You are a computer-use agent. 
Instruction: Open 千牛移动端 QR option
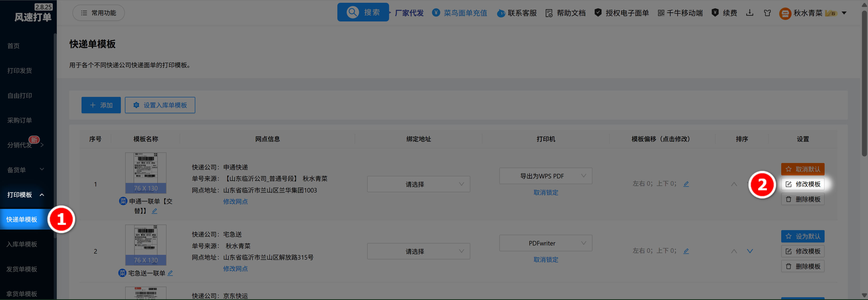tap(680, 13)
